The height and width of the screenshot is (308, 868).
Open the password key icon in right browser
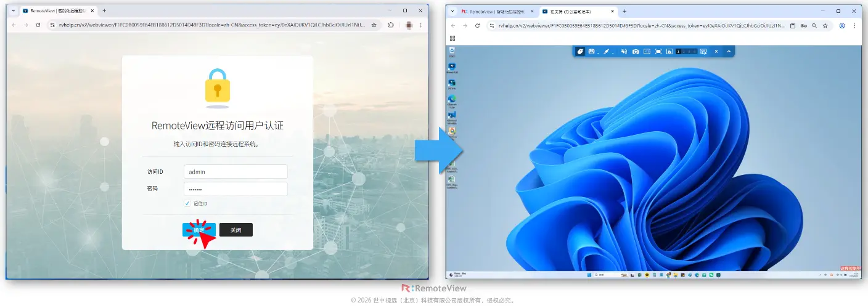(804, 25)
